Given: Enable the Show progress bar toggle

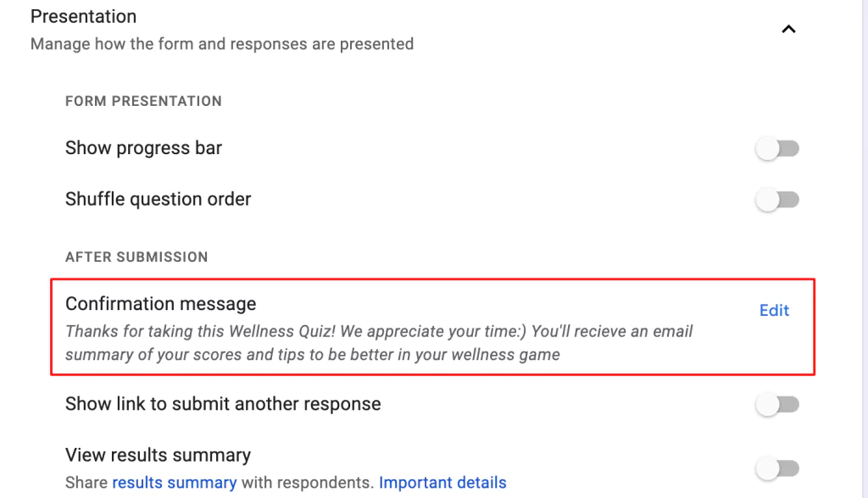Looking at the screenshot, I should [x=776, y=147].
